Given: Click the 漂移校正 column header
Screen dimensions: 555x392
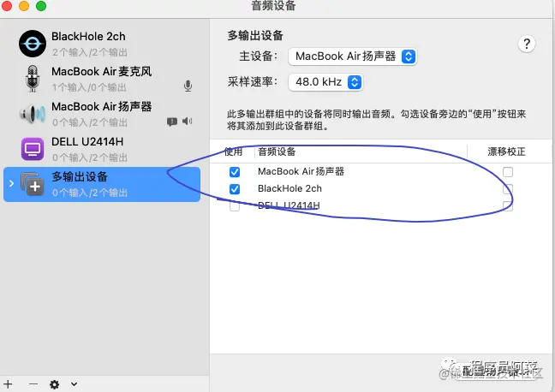Looking at the screenshot, I should 506,151.
